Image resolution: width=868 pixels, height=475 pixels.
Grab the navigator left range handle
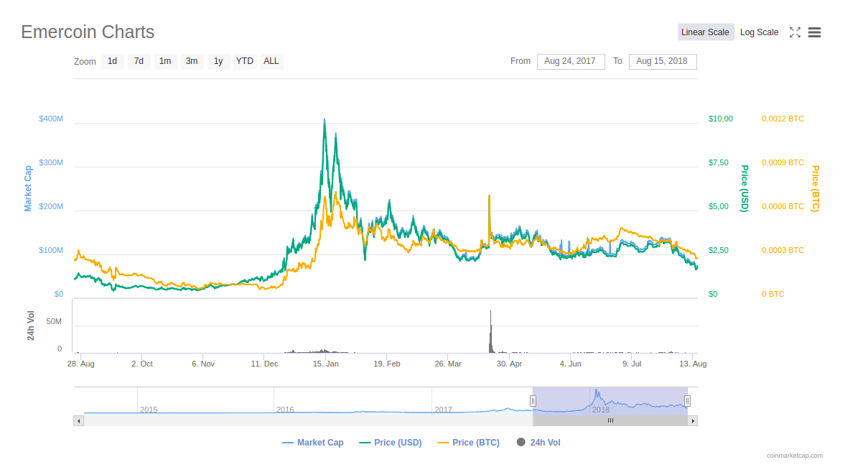pos(533,400)
